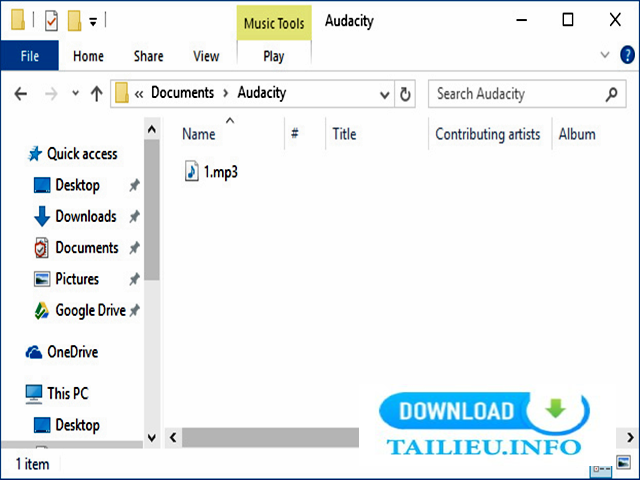Sort by the # track number column
The image size is (640, 480).
295,133
